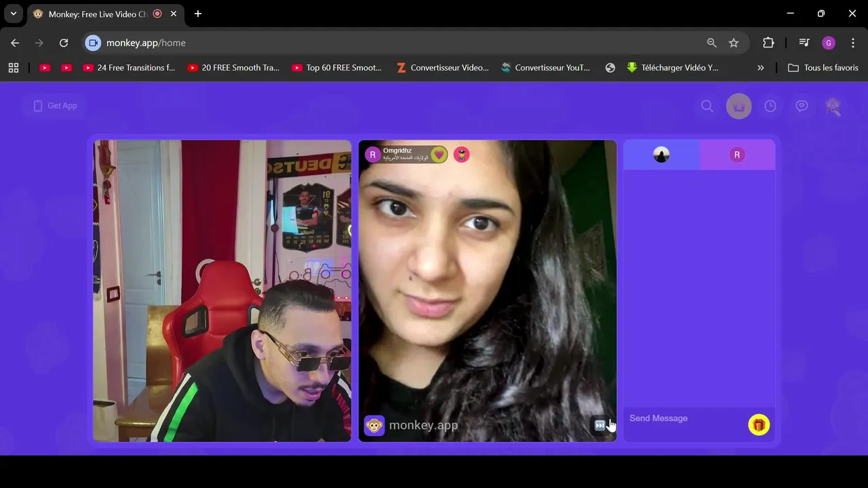Open the 'Convertisseur YouT...' bookmark
Screen dimensions: 868x488
coord(547,68)
